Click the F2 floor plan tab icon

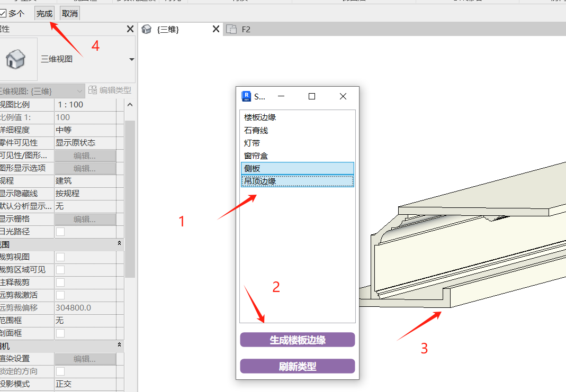point(231,30)
